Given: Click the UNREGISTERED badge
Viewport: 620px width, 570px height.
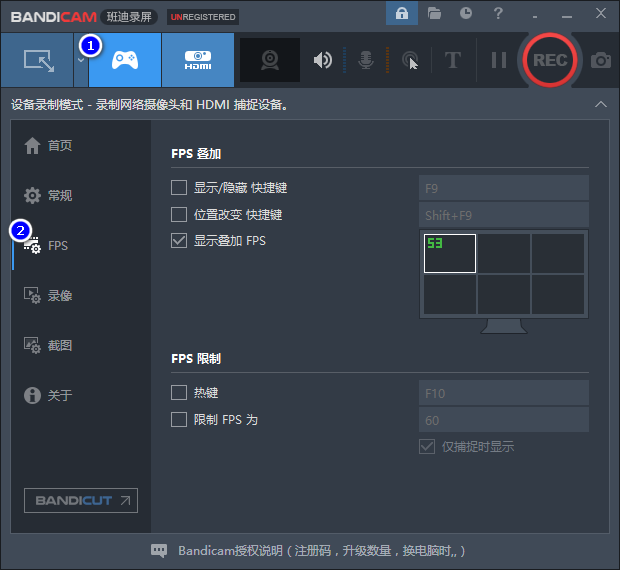Looking at the screenshot, I should (203, 17).
